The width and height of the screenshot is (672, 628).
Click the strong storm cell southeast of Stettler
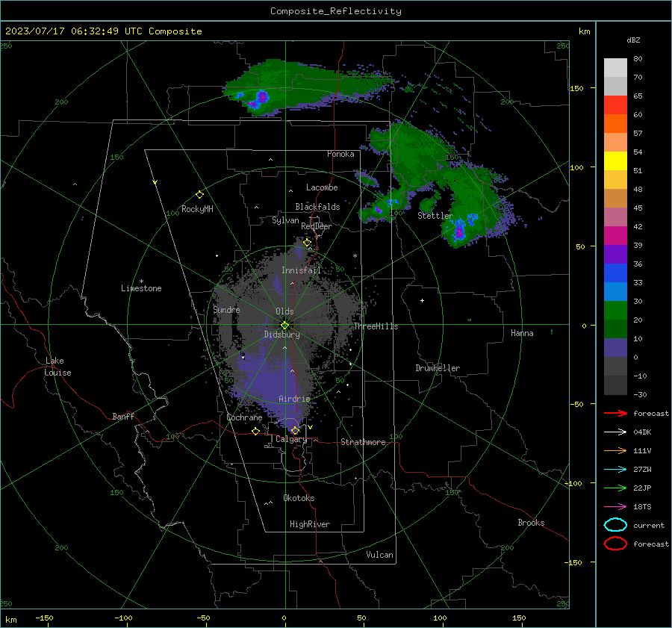[x=459, y=232]
